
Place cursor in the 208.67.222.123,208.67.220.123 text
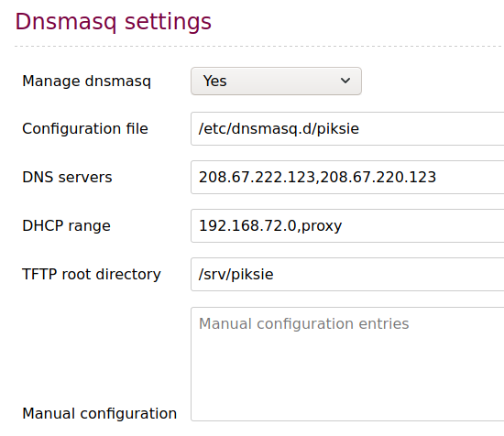click(x=317, y=178)
